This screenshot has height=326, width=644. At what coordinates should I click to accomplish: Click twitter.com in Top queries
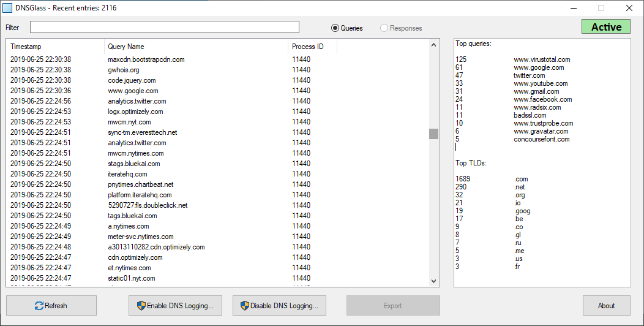point(529,75)
